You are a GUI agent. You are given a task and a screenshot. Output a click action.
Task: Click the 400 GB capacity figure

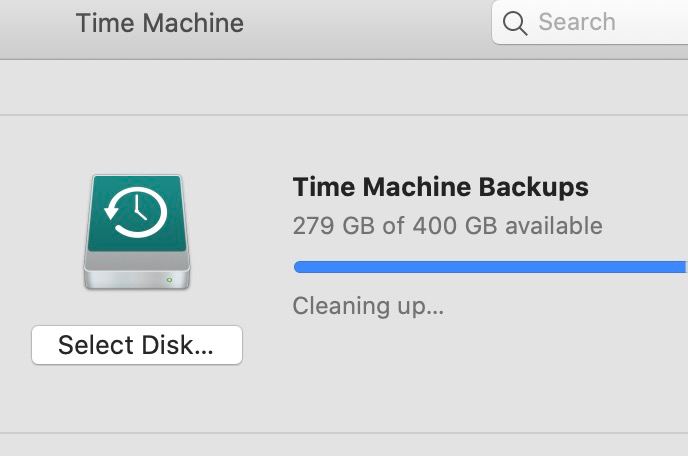point(455,226)
